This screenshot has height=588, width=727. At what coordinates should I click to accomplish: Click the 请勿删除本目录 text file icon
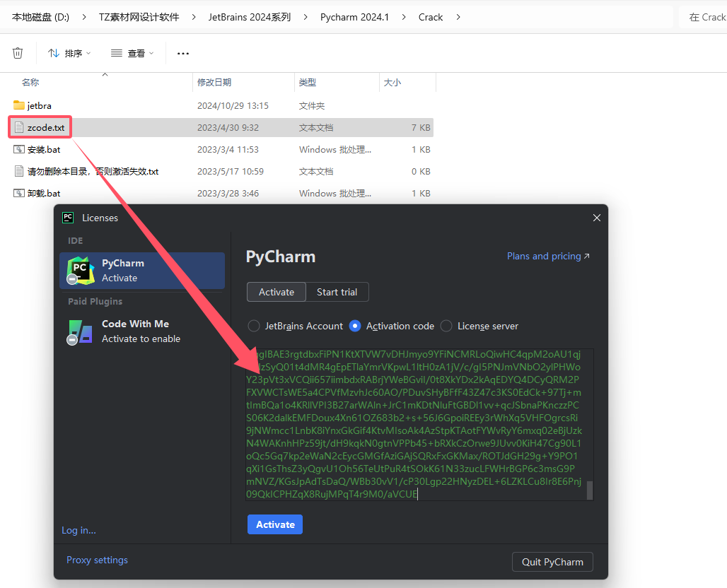click(19, 171)
